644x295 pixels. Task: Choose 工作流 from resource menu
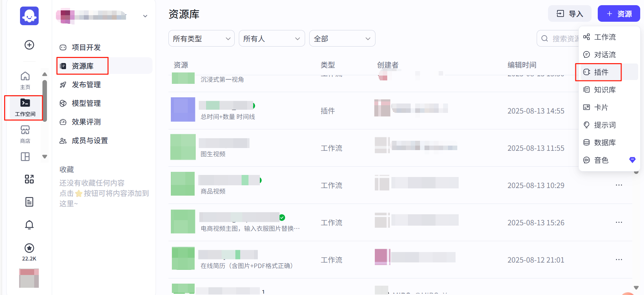coord(609,37)
